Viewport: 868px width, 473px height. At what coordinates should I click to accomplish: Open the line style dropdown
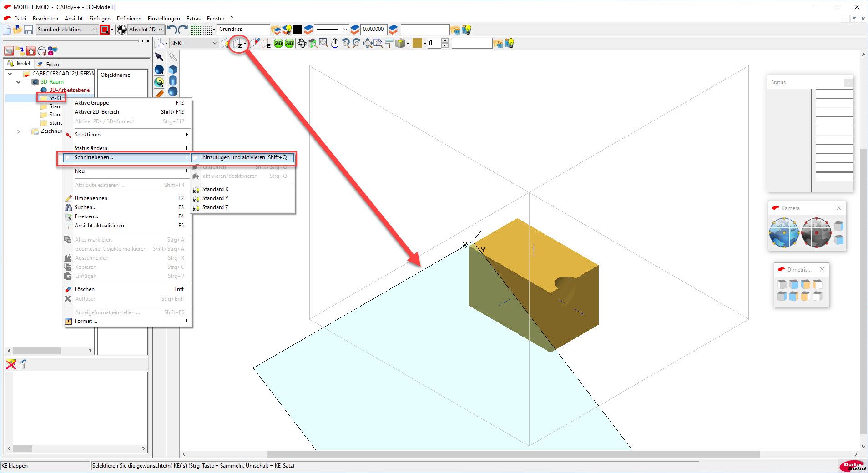332,29
